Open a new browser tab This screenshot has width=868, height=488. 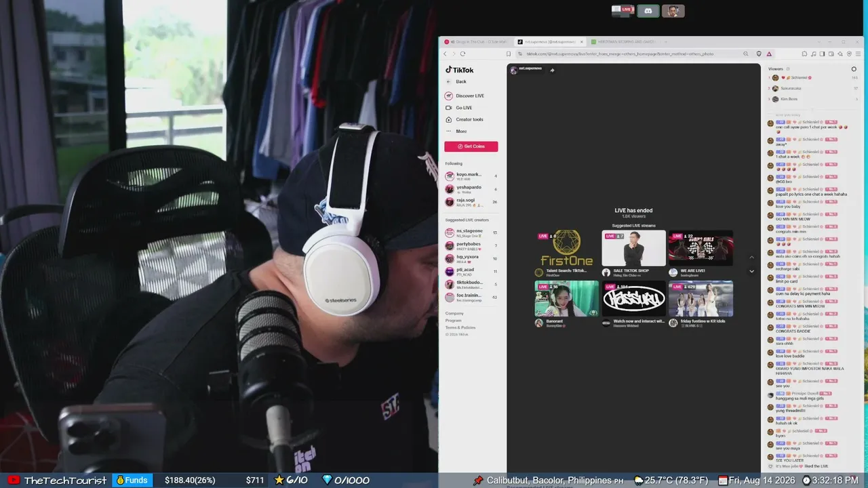(x=667, y=42)
